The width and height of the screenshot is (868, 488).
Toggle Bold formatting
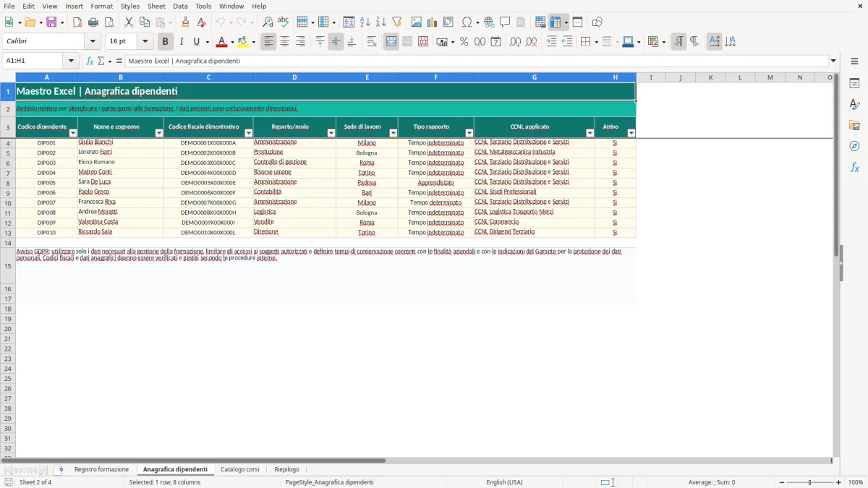coord(165,42)
